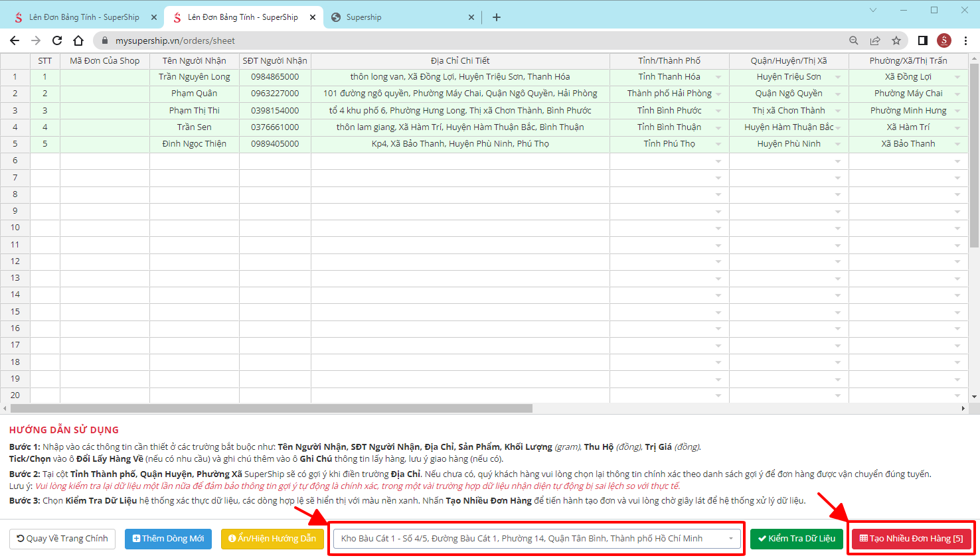
Task: Select row header number 20
Action: (15, 395)
